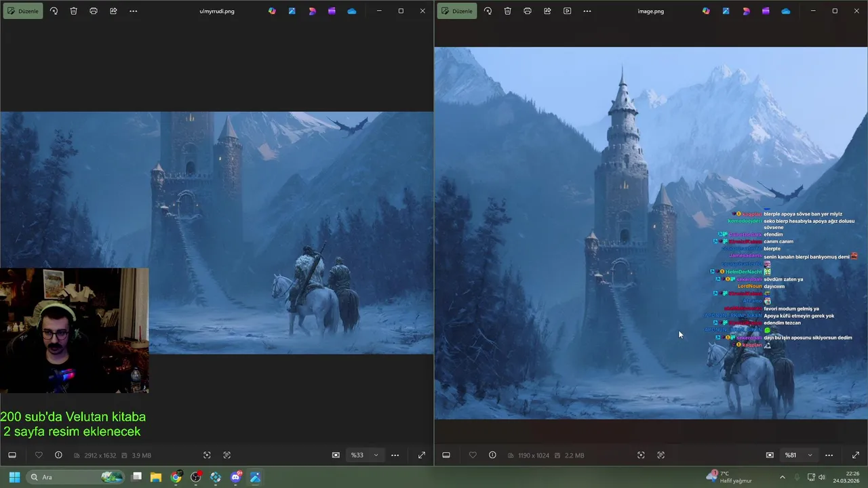Show ulmyrrudi.png at actual size
This screenshot has width=868, height=488.
(x=226, y=455)
